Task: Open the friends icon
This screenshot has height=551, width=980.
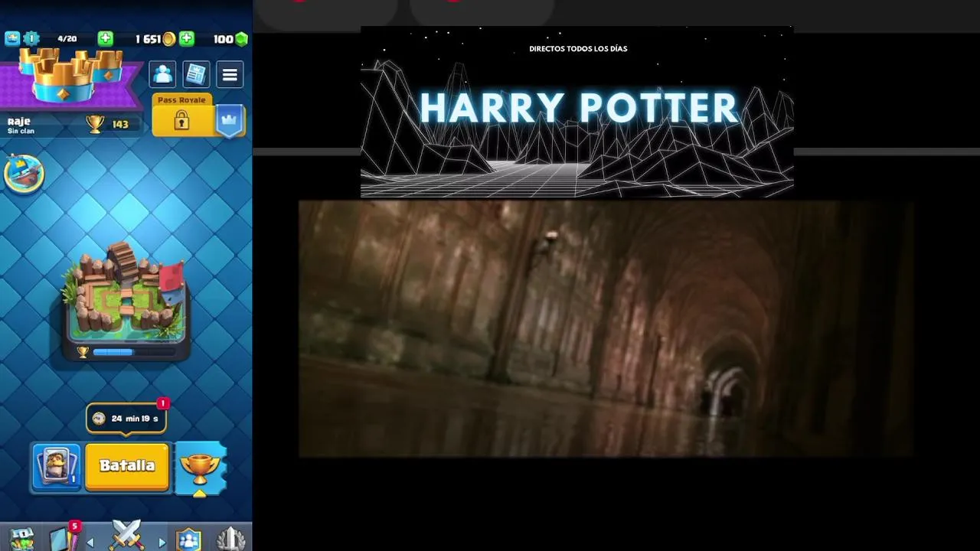Action: click(x=162, y=74)
